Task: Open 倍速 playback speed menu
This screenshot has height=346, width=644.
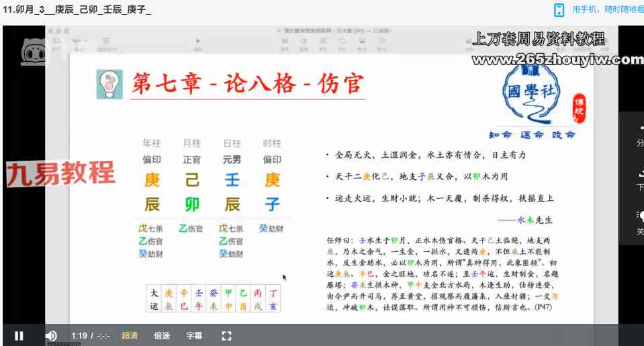Action: coord(162,335)
